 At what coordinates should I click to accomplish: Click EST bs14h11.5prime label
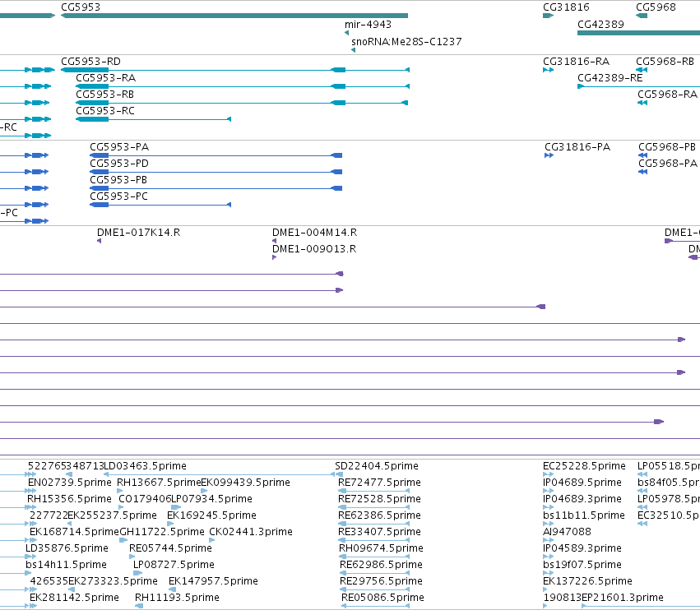pyautogui.click(x=66, y=565)
